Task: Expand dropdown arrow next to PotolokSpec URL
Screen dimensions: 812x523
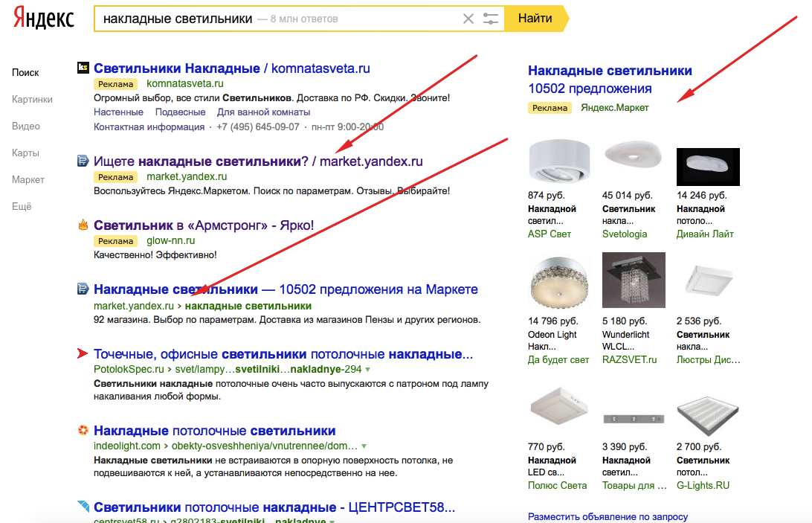Action: coord(367,370)
